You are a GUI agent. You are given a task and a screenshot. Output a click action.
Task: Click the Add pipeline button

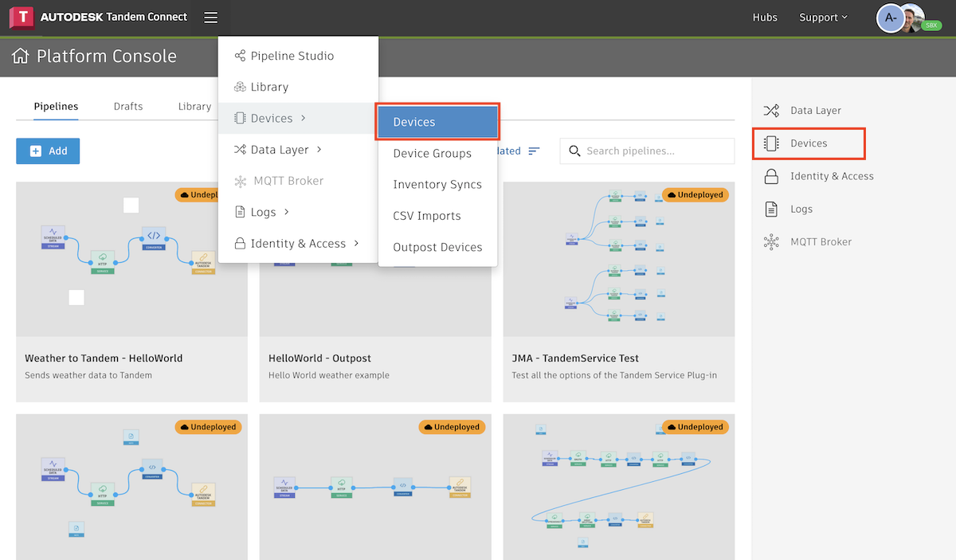click(x=48, y=151)
